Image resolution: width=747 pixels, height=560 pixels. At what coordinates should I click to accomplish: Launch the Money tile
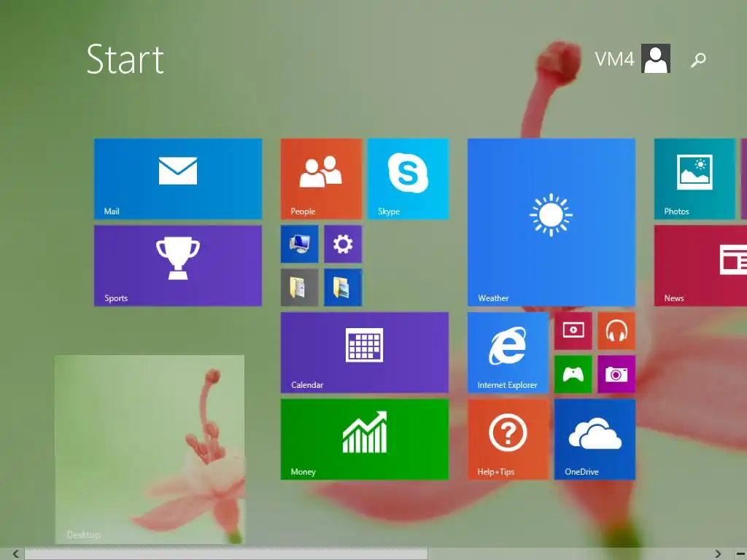365,439
